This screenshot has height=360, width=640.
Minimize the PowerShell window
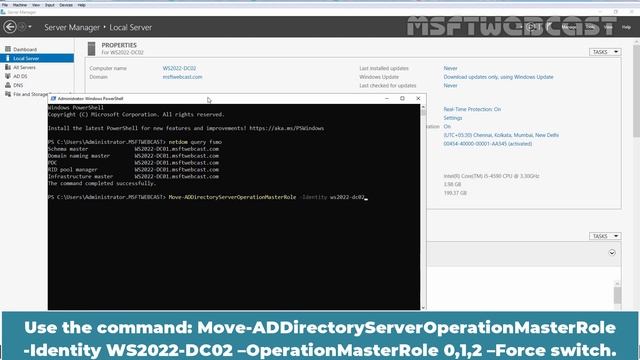[x=387, y=98]
